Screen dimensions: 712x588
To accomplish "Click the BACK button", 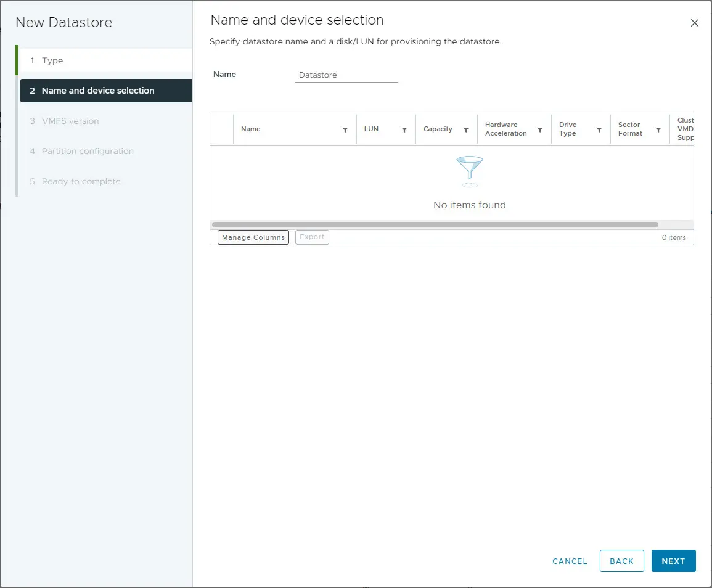I will tap(621, 561).
